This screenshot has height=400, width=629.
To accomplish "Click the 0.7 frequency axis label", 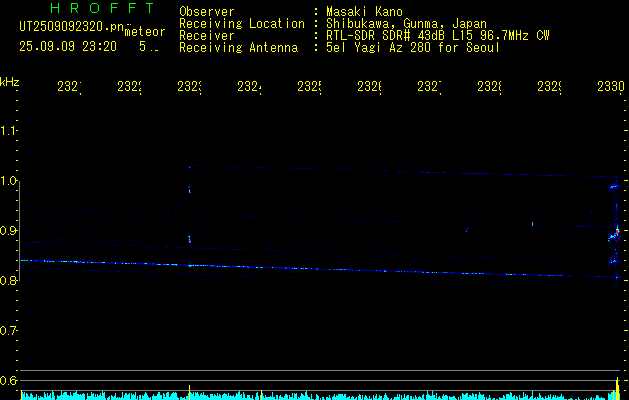I will (8, 331).
